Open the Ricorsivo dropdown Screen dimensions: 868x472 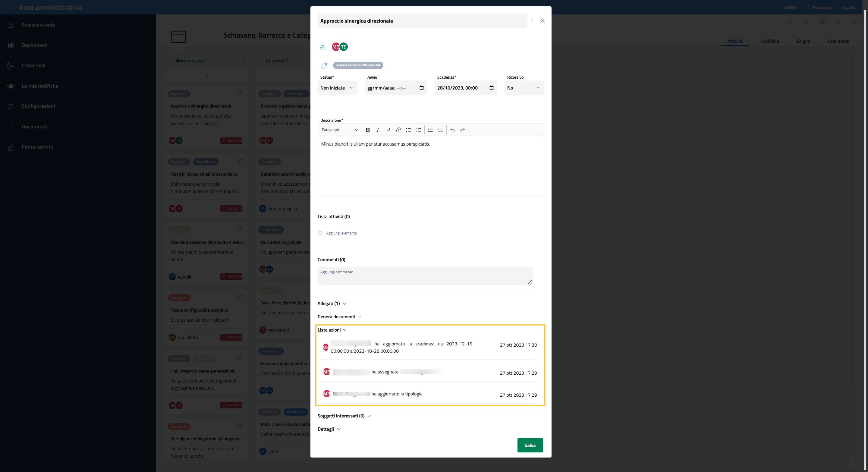pyautogui.click(x=524, y=88)
